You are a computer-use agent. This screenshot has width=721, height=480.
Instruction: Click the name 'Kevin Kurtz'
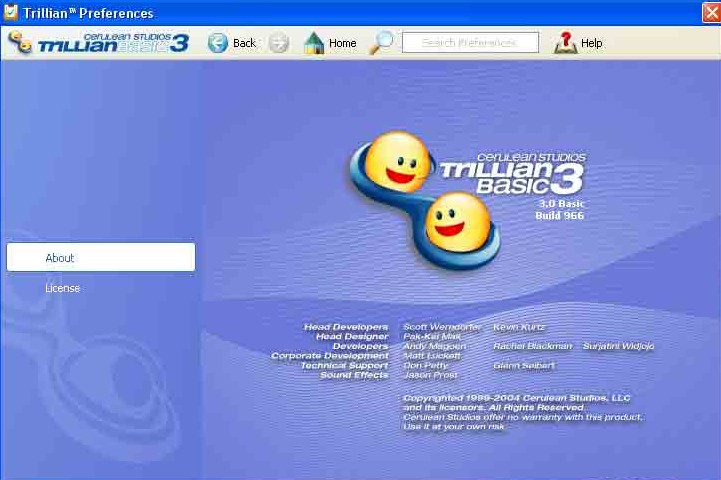pos(519,327)
